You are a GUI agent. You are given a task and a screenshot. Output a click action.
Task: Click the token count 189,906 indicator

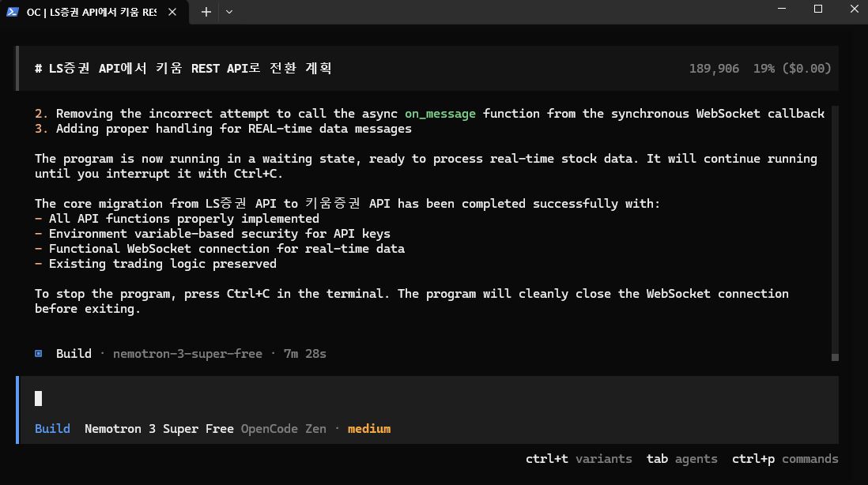click(x=714, y=68)
